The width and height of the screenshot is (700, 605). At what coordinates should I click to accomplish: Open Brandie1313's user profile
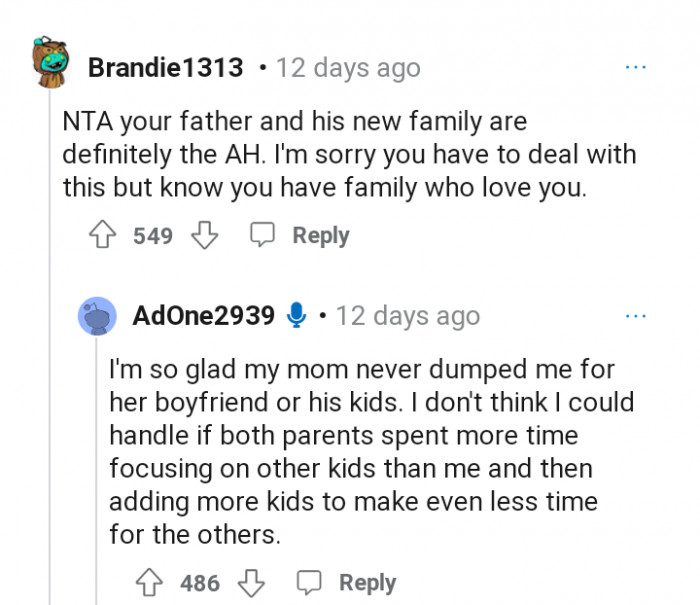pyautogui.click(x=165, y=68)
